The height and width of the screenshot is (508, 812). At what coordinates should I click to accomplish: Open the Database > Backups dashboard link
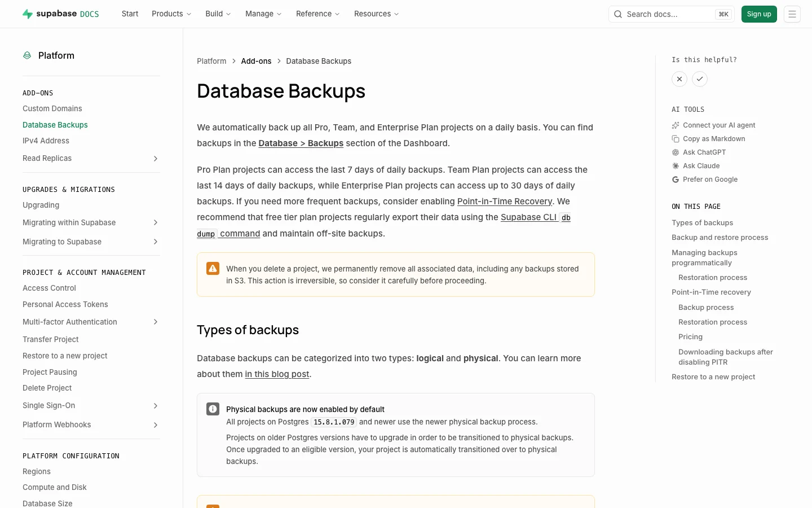pos(301,143)
